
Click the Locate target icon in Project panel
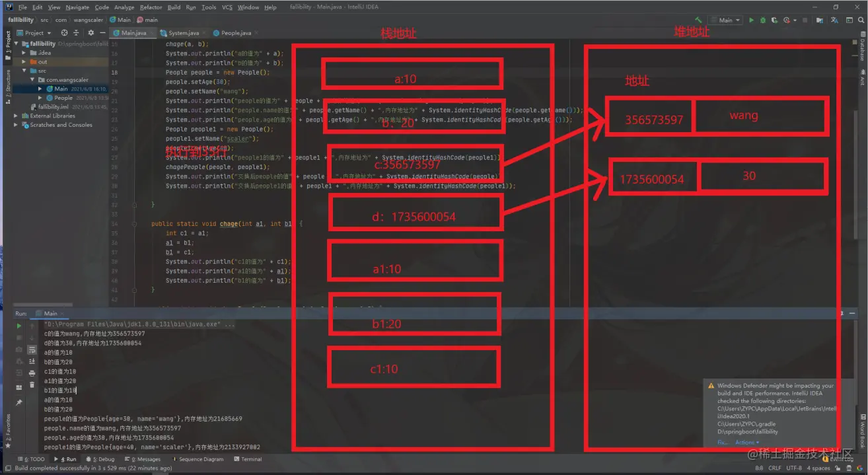tap(64, 32)
